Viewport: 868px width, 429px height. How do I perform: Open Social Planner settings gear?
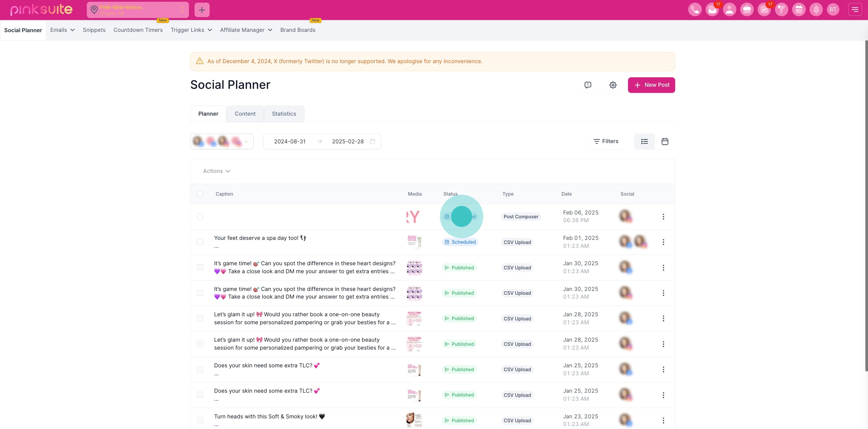tap(613, 85)
